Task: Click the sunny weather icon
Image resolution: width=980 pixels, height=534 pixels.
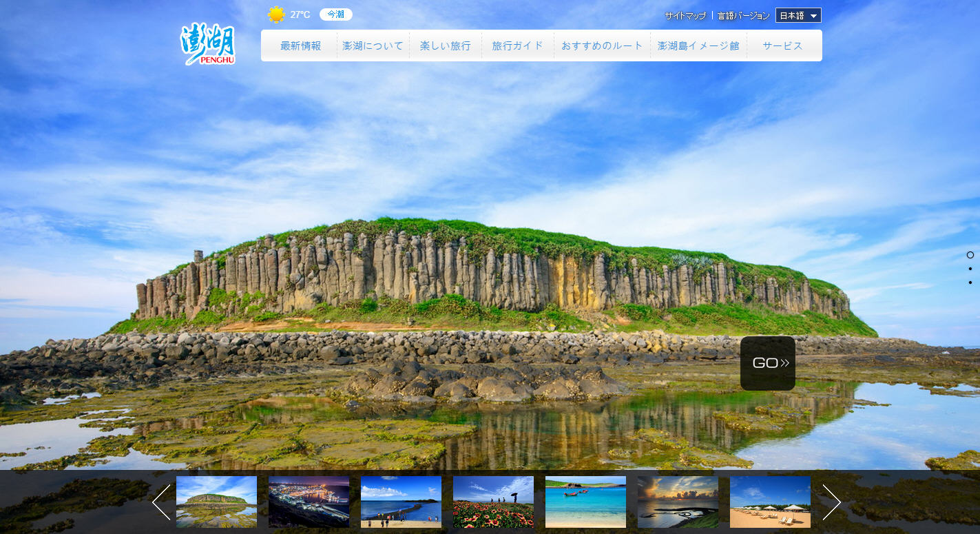Action: pyautogui.click(x=276, y=14)
